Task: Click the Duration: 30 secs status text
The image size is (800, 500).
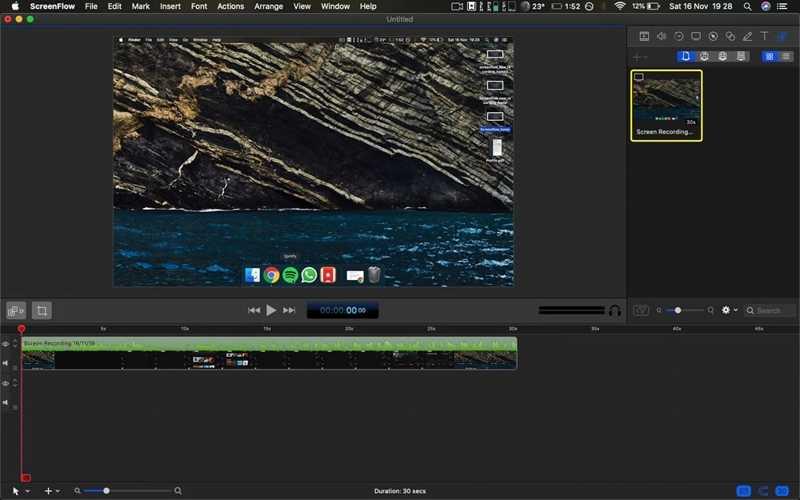Action: click(x=400, y=491)
